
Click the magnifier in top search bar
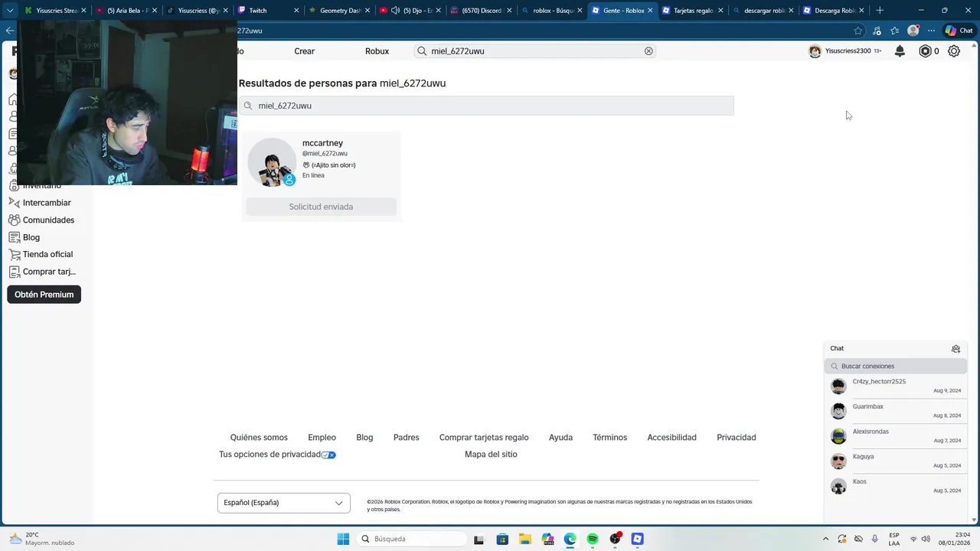422,51
